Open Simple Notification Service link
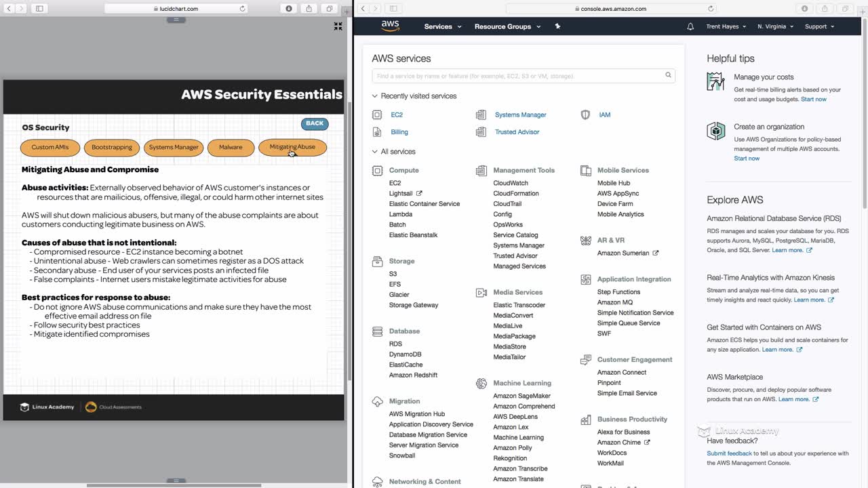This screenshot has width=868, height=488. click(x=635, y=312)
